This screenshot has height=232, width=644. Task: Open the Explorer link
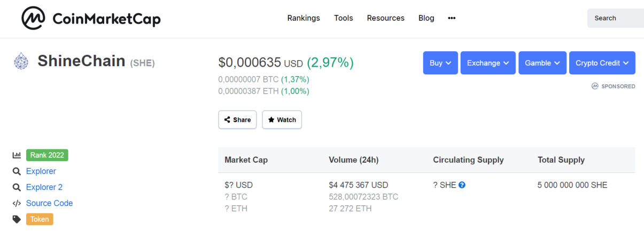[41, 171]
